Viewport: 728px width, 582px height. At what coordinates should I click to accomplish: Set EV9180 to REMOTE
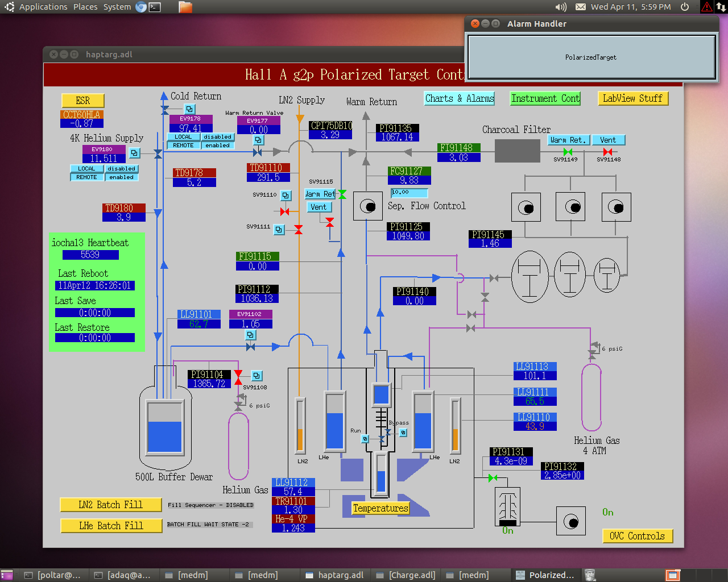[x=86, y=177]
